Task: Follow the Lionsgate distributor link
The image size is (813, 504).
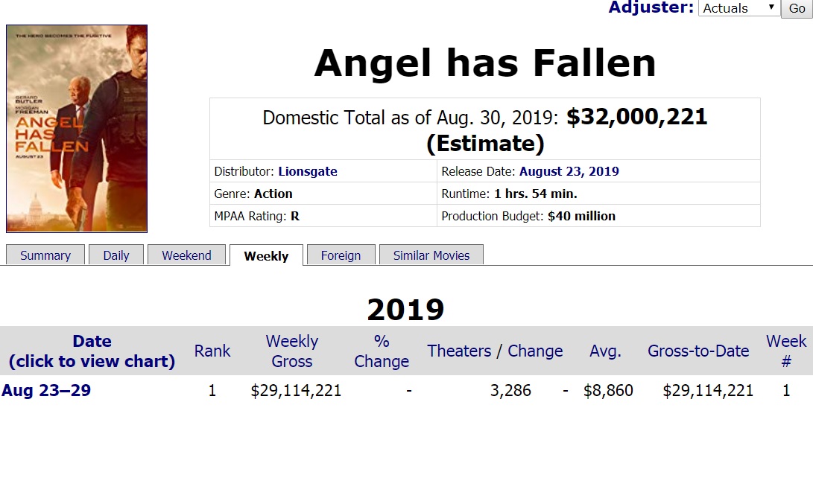Action: 308,171
